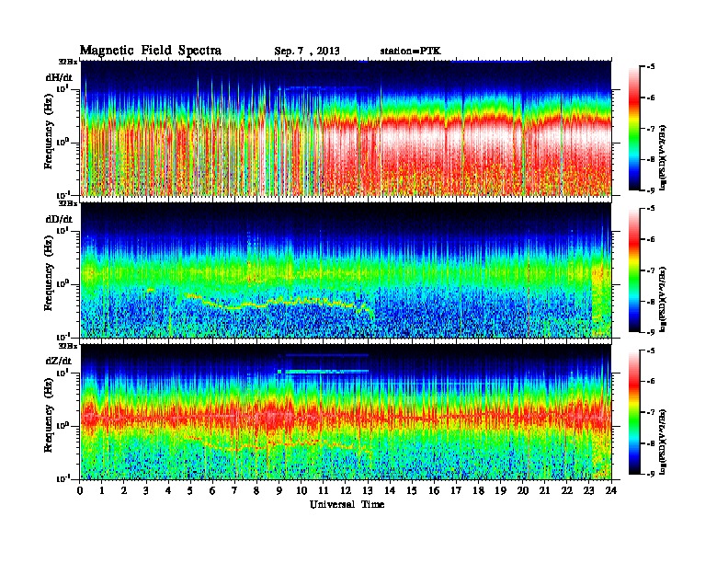Click the log PSD units label beside dH/dt color bar

pyautogui.click(x=664, y=158)
